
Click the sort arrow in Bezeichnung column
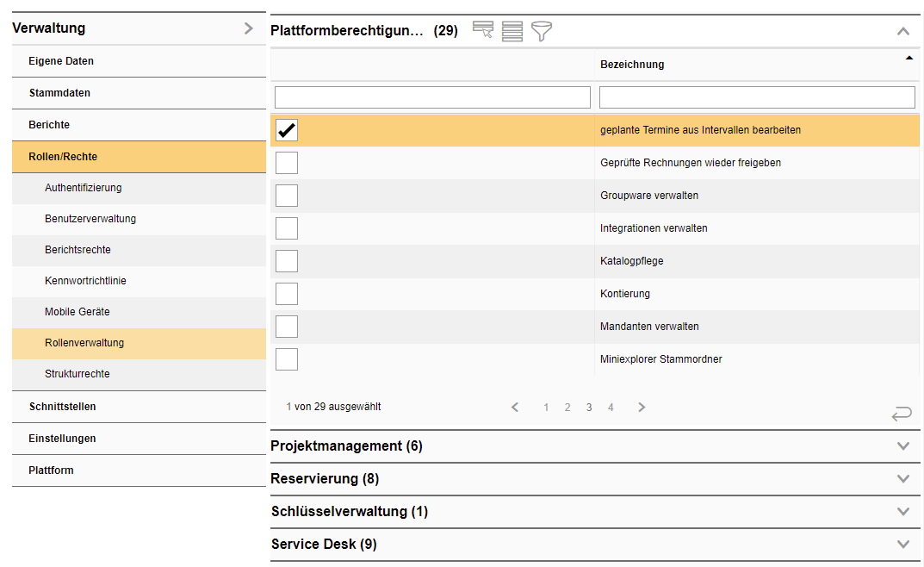tap(908, 58)
